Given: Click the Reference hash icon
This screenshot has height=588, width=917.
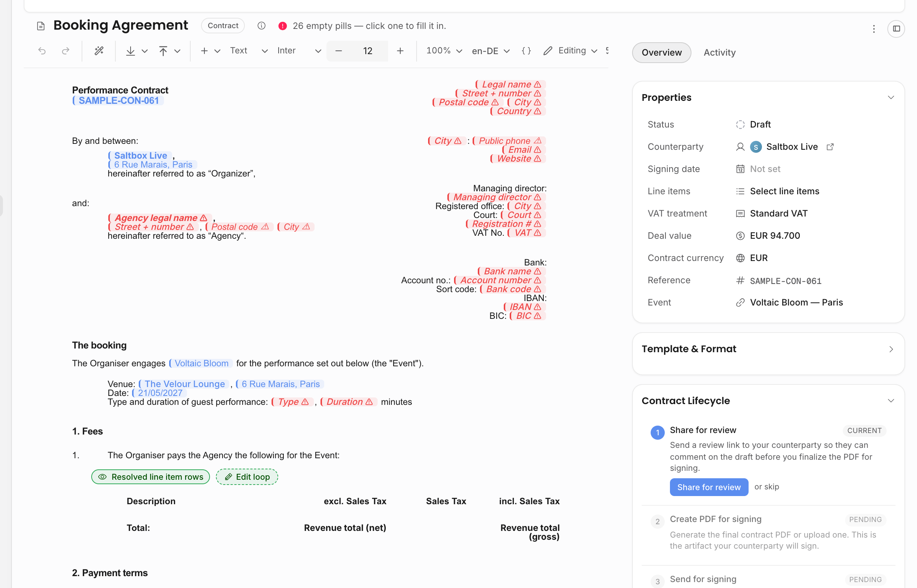Looking at the screenshot, I should pyautogui.click(x=740, y=280).
